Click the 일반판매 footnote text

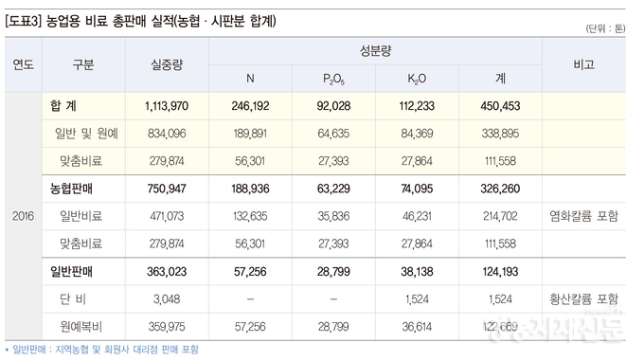tap(105, 350)
